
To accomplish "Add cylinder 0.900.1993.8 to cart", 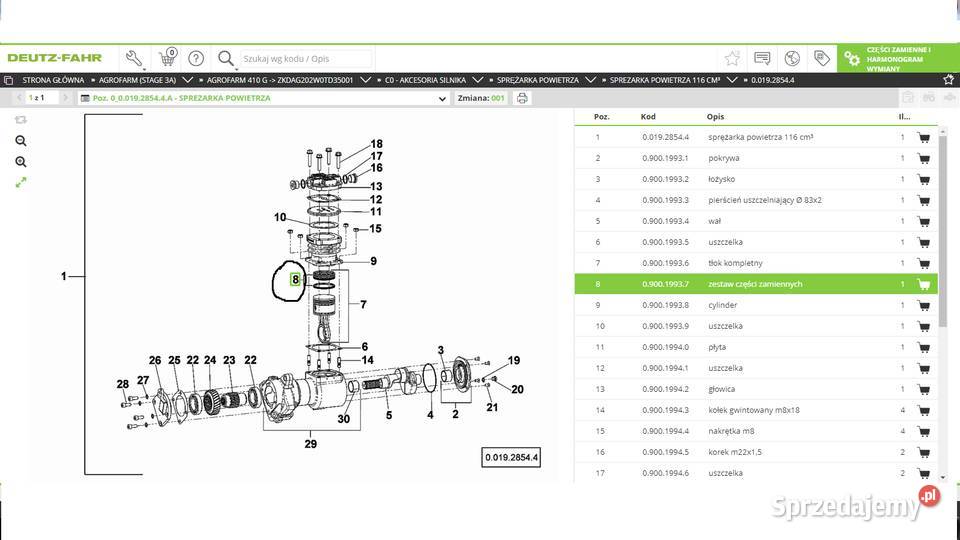I will 923,305.
